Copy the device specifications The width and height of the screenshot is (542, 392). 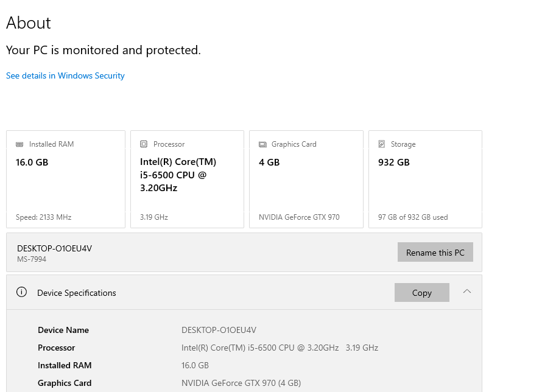(421, 293)
